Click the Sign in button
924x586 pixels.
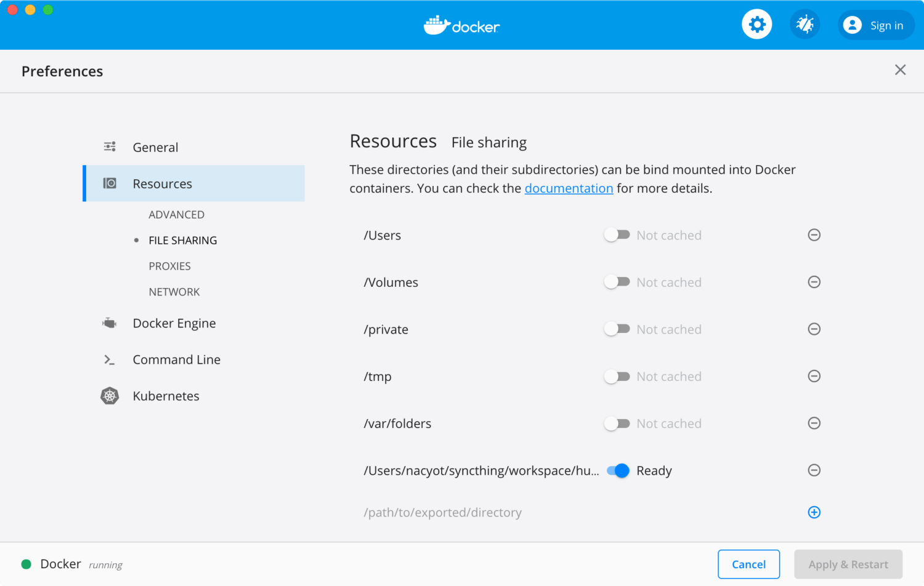coord(876,25)
